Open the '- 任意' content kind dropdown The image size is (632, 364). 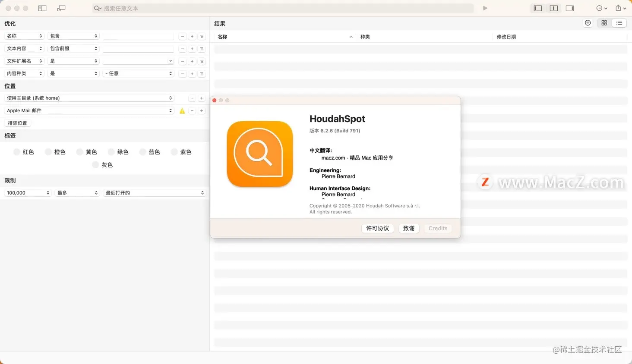138,73
